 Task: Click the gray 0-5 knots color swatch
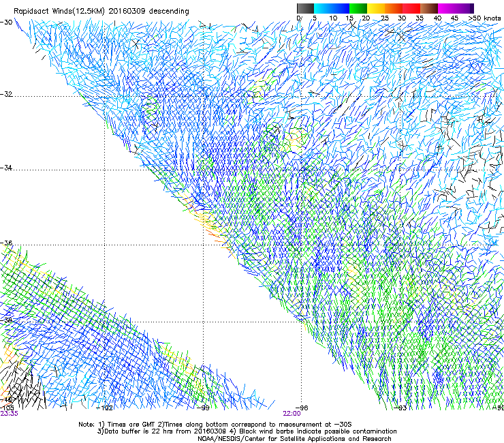[x=305, y=8]
